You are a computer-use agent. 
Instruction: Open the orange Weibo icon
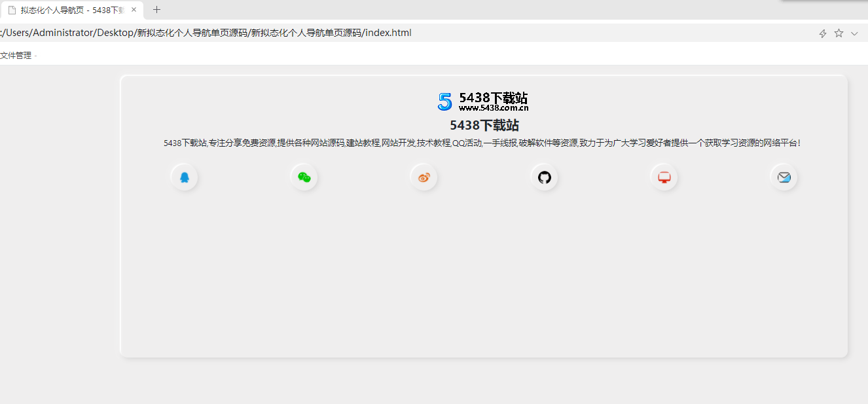point(424,177)
